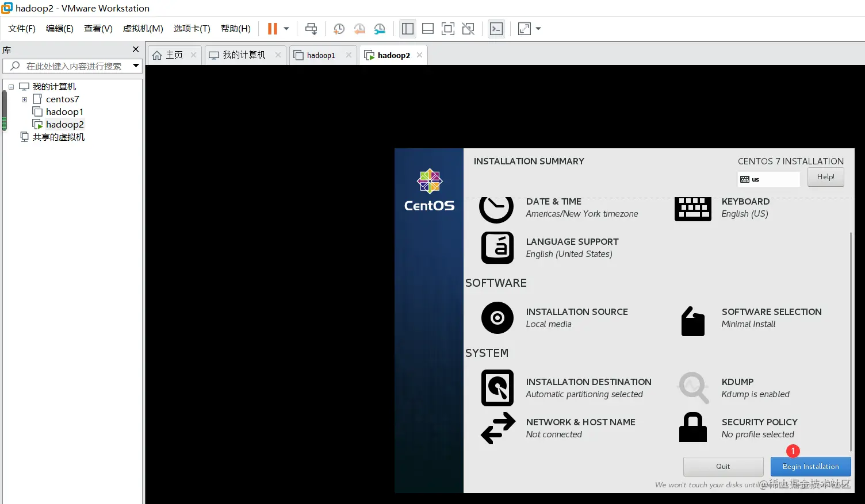The width and height of the screenshot is (865, 504).
Task: Click the VMware Workstation title bar icon
Action: [7, 7]
